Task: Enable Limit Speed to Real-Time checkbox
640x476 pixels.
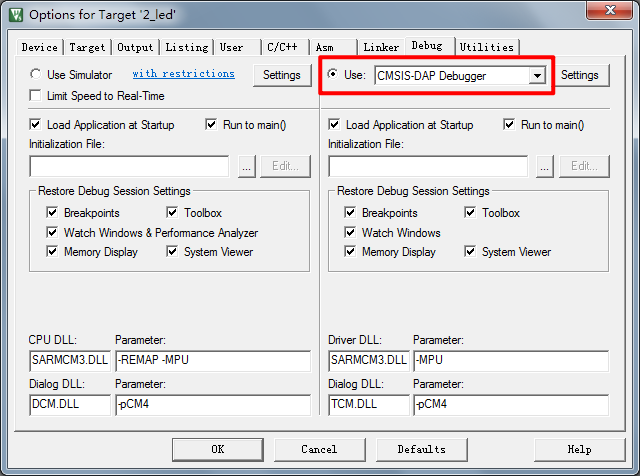Action: click(x=37, y=96)
